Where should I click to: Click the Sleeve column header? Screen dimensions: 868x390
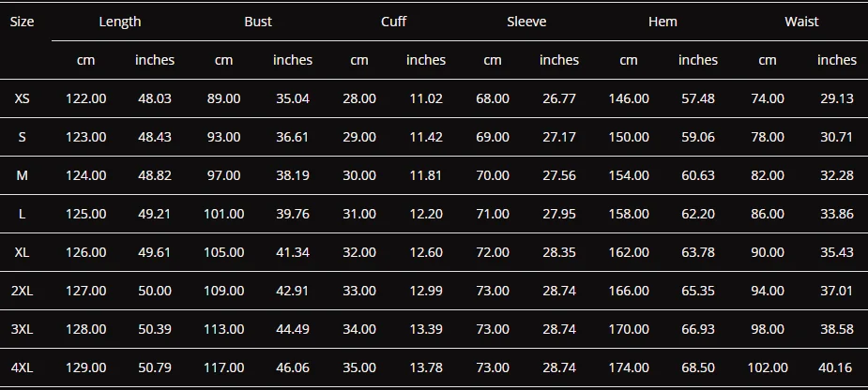pyautogui.click(x=526, y=22)
